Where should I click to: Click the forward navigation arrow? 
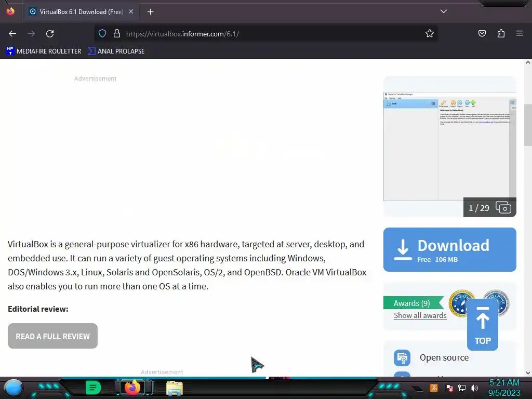click(x=31, y=34)
